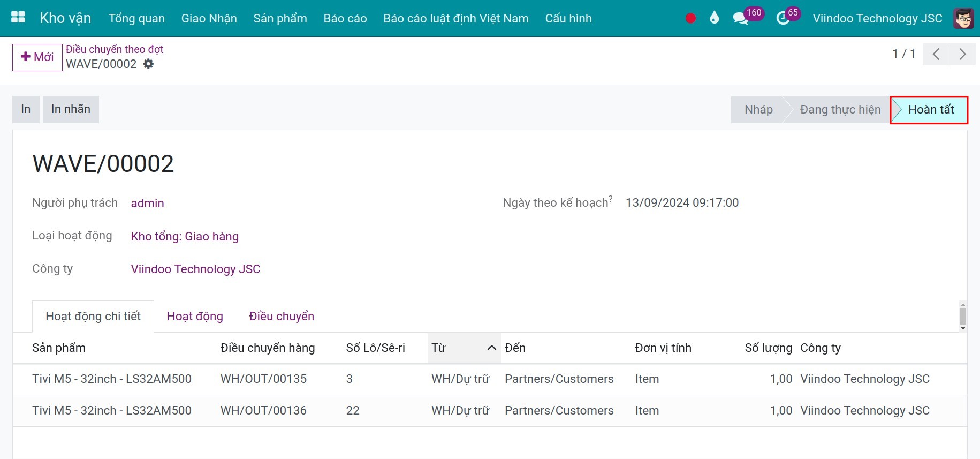
Task: Switch to Hoạt động chi tiết tab
Action: [x=93, y=317]
